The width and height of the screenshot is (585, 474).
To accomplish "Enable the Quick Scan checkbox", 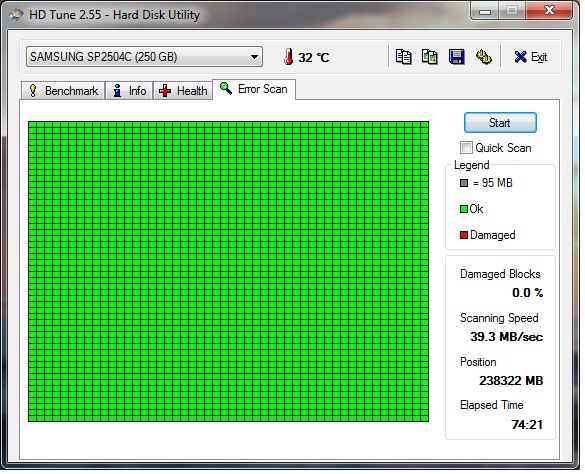I will tap(466, 147).
